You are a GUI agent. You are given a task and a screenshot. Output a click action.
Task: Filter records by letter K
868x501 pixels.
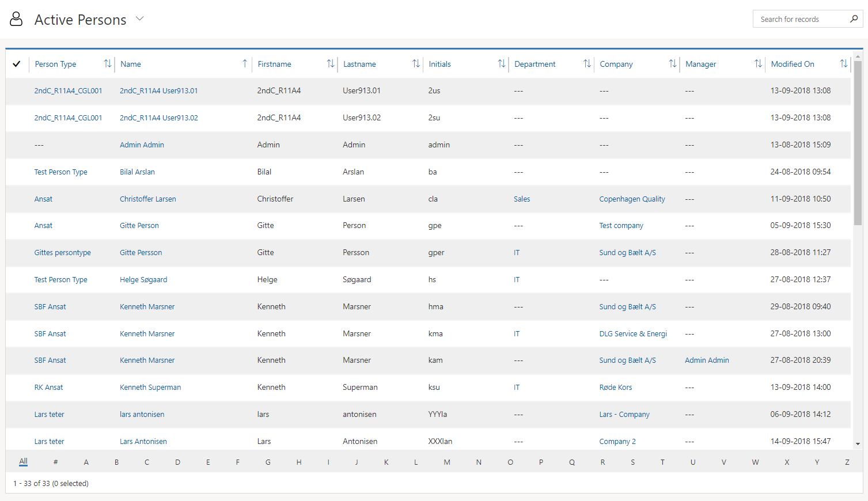[x=386, y=462]
